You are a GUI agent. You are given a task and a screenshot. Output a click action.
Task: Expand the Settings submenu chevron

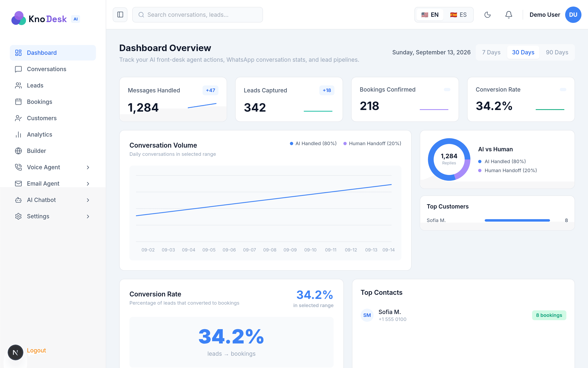88,216
